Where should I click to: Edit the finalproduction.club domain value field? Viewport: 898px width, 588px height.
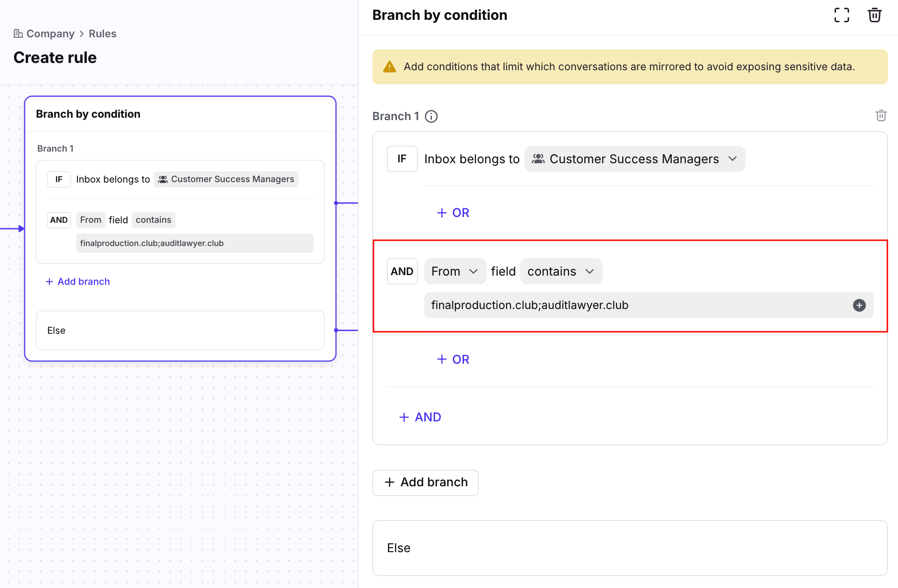[x=630, y=305]
